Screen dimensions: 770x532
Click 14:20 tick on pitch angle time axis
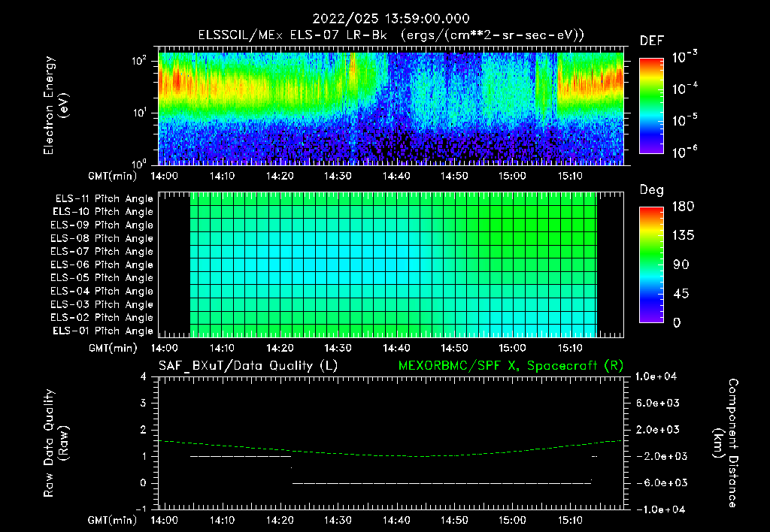[280, 348]
